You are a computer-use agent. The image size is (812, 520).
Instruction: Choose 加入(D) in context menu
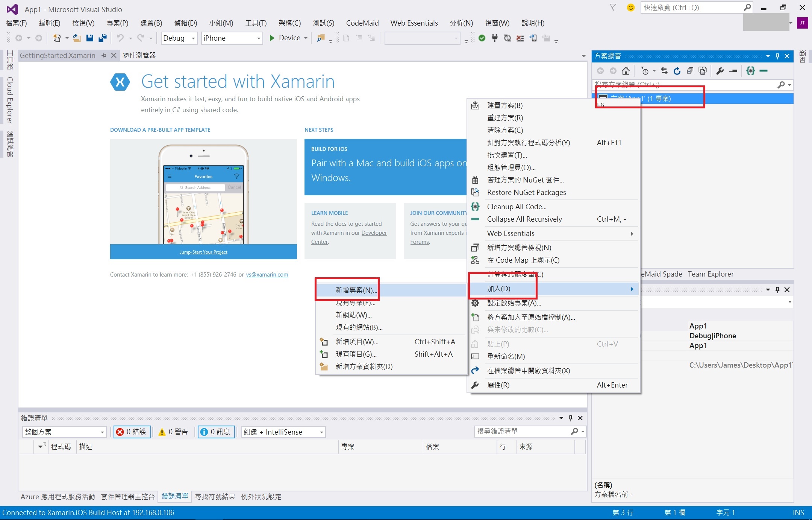(553, 289)
